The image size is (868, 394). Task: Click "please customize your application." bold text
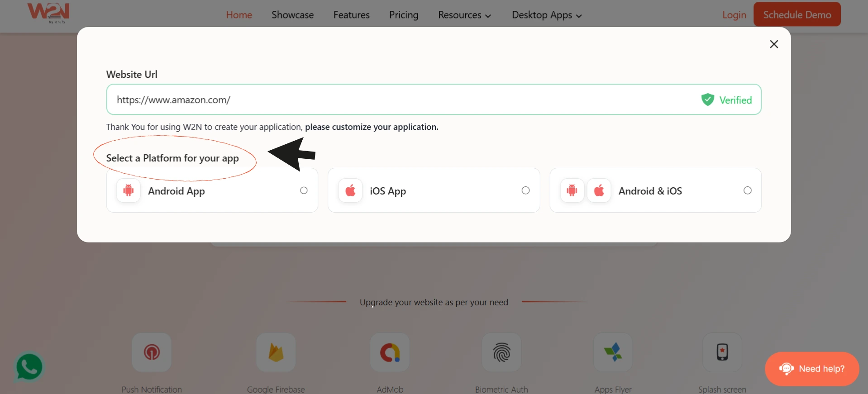pyautogui.click(x=372, y=127)
